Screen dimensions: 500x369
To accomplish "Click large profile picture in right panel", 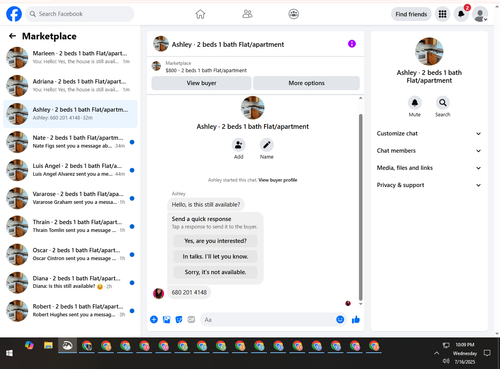I will click(429, 51).
